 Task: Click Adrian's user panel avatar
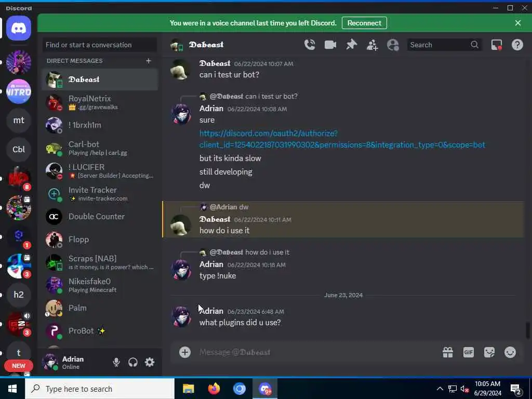[x=50, y=362]
